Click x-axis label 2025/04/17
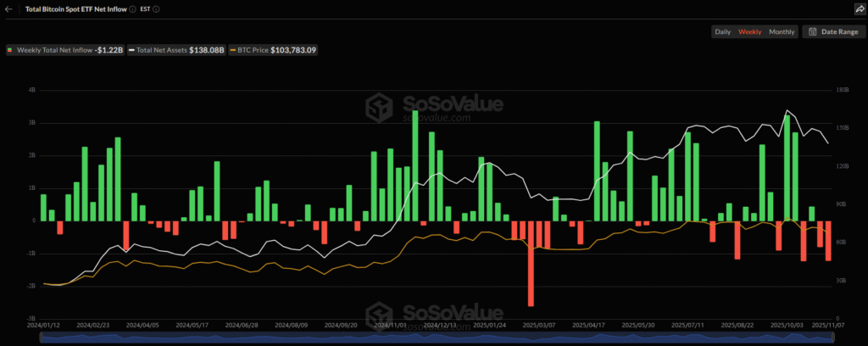Image resolution: width=868 pixels, height=346 pixels. [588, 326]
